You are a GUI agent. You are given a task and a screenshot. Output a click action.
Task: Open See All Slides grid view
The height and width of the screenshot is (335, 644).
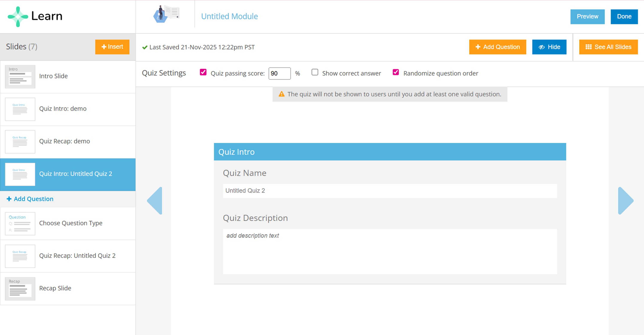coord(608,47)
